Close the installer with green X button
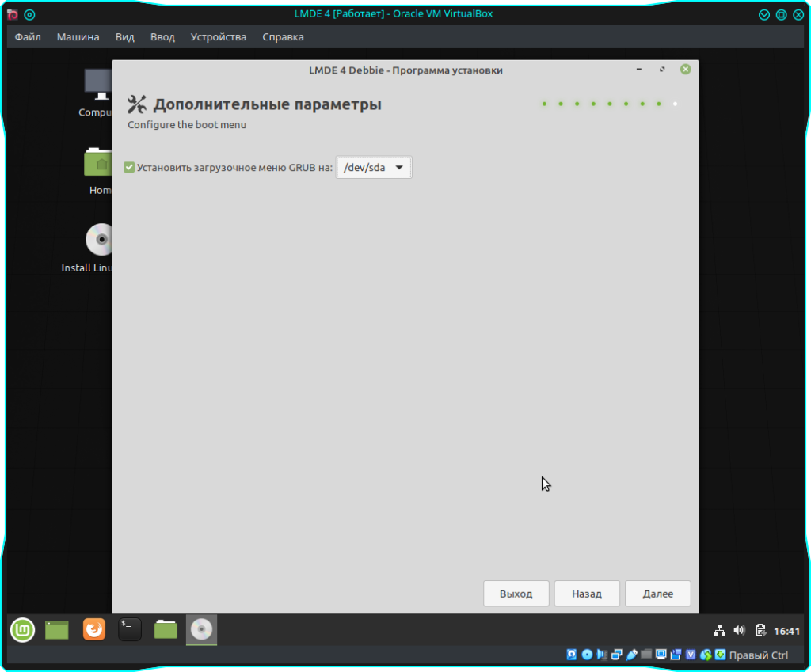Viewport: 811px width, 672px height. (x=685, y=70)
